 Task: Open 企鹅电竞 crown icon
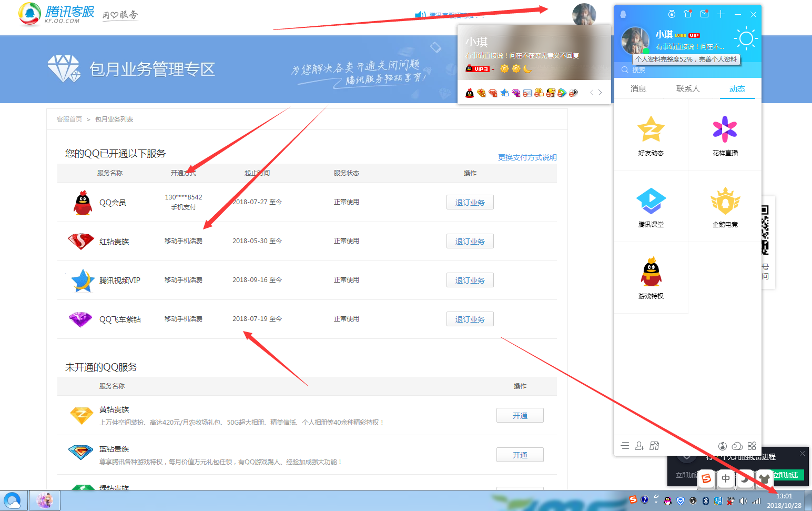725,201
